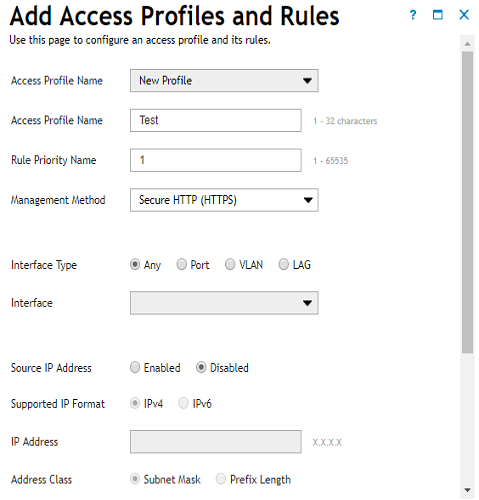Click the 'X.X.X.X' format hint
The image size is (479, 500).
click(x=327, y=442)
